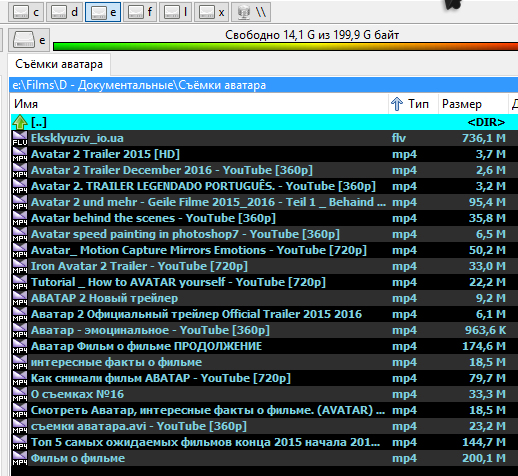Image resolution: width=518 pixels, height=476 pixels.
Task: Sort by Тип column header
Action: (x=413, y=104)
